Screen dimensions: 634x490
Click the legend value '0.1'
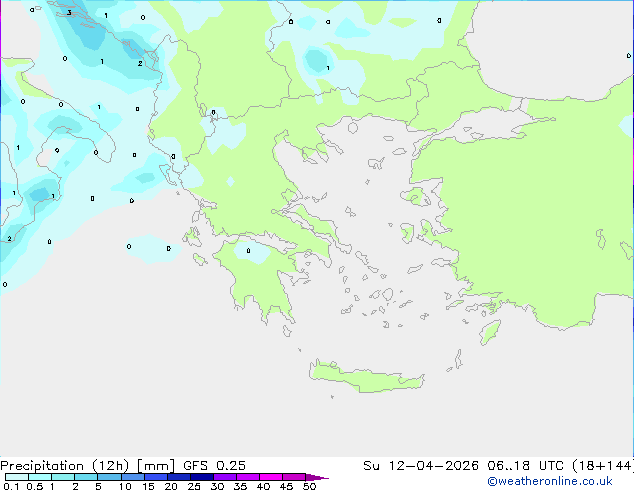(11, 486)
